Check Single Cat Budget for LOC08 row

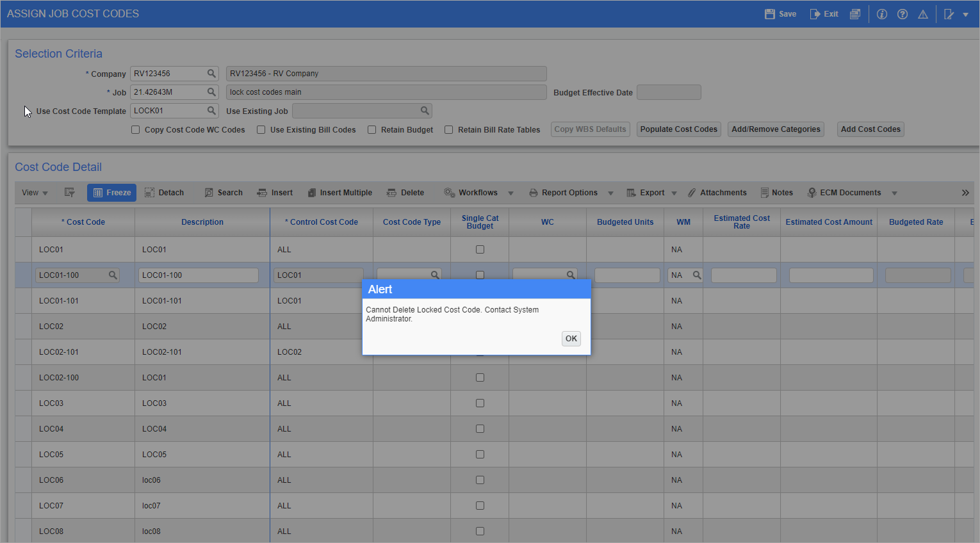coord(480,531)
